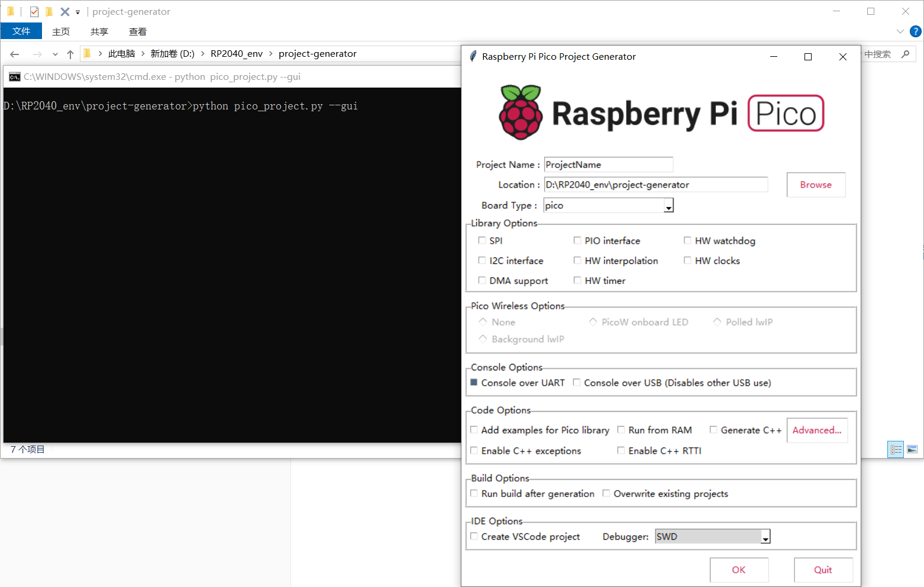Click project-generator breadcrumb
924x587 pixels.
pyautogui.click(x=318, y=54)
